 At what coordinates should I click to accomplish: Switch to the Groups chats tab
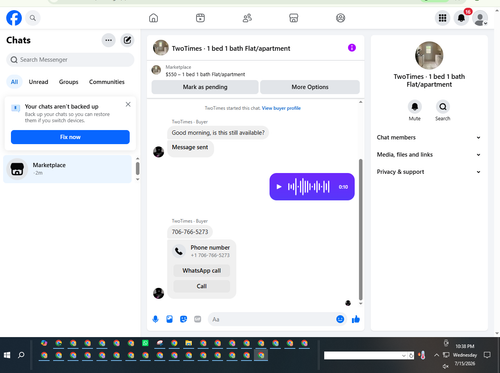[x=68, y=82]
